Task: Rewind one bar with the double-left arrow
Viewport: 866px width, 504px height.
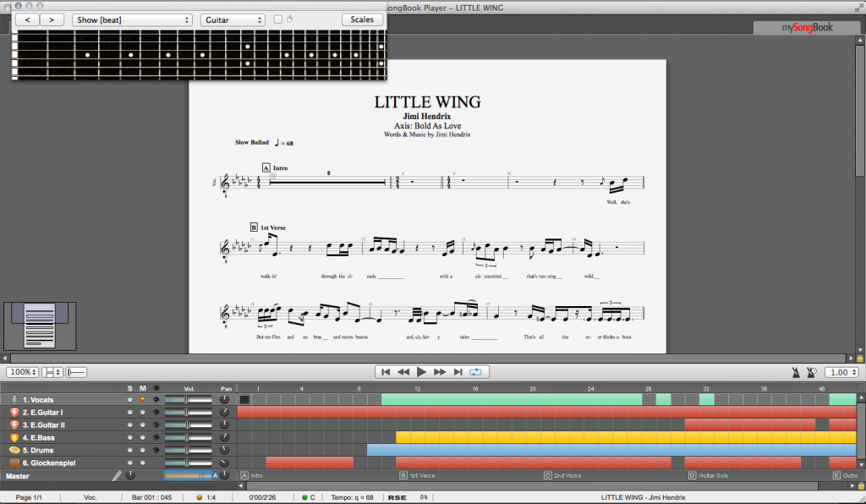Action: 403,372
